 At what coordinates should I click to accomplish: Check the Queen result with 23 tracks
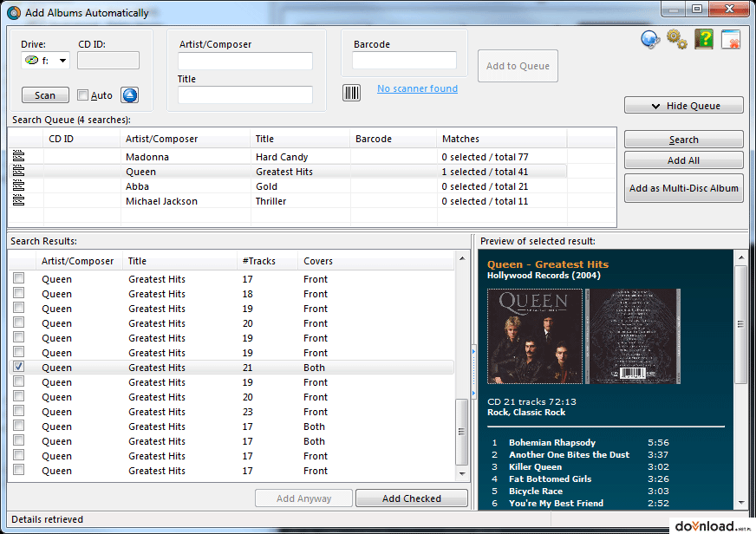pyautogui.click(x=19, y=411)
